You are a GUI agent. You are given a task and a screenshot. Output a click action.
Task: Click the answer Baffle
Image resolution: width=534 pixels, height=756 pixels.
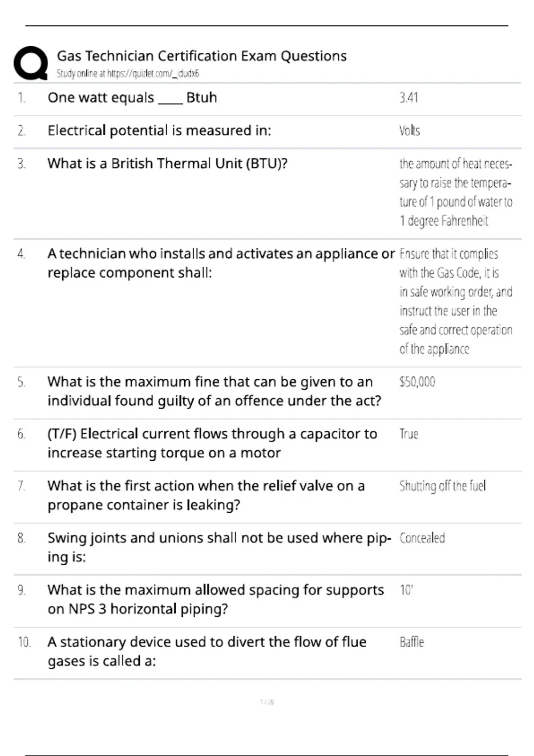point(412,642)
